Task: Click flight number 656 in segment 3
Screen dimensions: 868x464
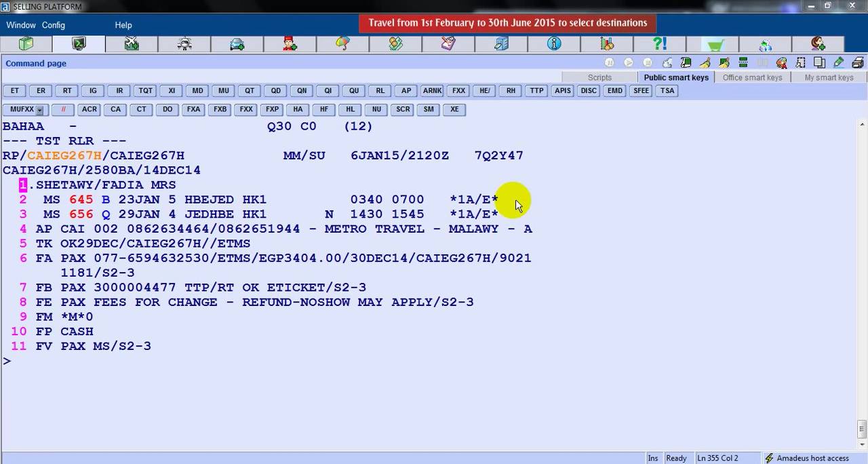Action: tap(81, 214)
